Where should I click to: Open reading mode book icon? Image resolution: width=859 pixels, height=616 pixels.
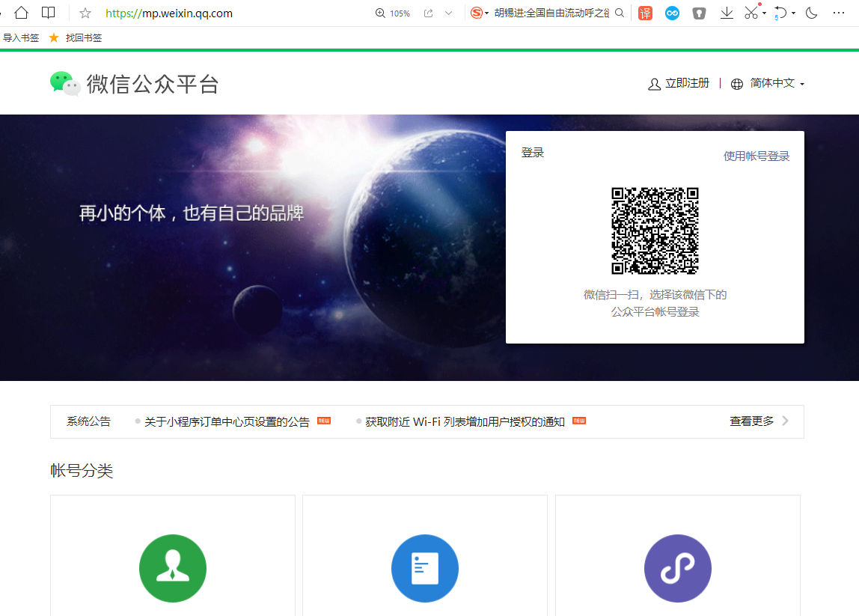(x=48, y=13)
